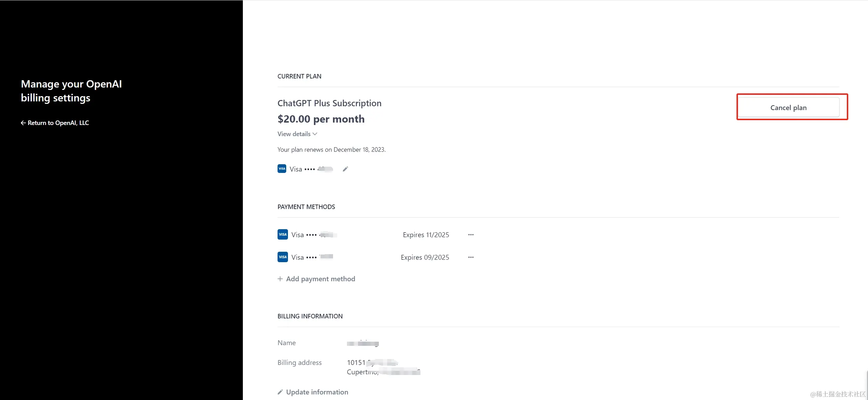Click pencil icon beside Update information
Screen dimensions: 868x400
point(280,392)
